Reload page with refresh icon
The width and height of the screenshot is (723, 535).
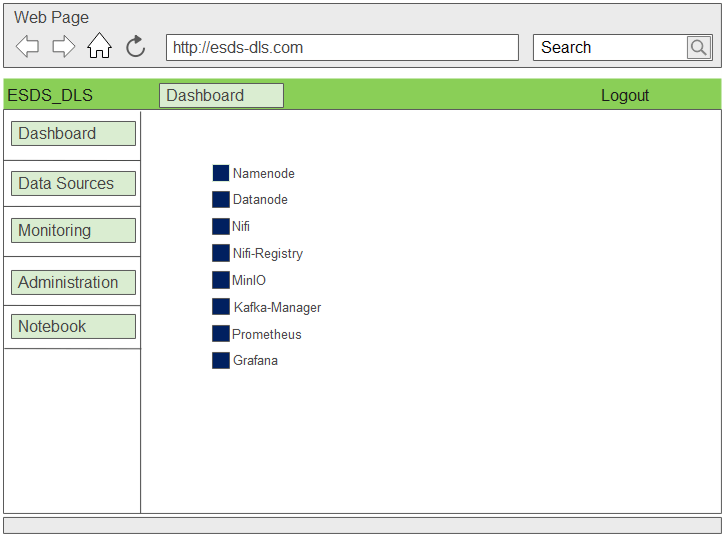click(x=135, y=46)
